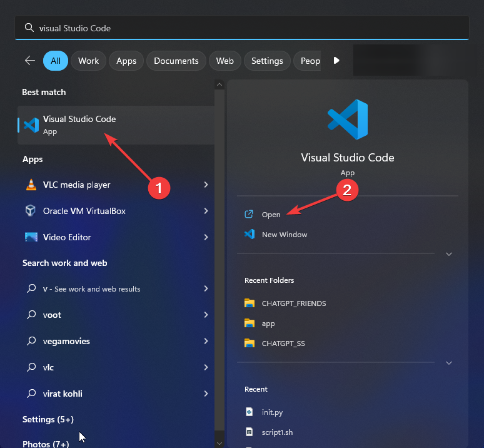Click the VLC media player cone icon

(x=31, y=185)
